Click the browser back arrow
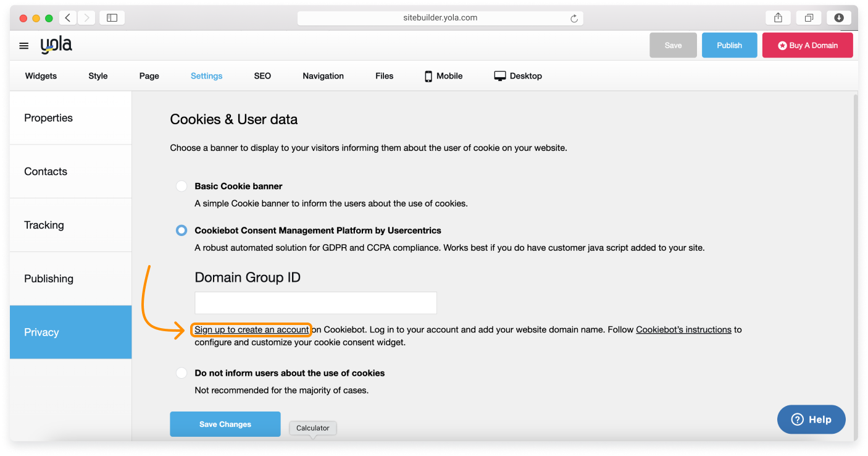The image size is (868, 456). (67, 18)
